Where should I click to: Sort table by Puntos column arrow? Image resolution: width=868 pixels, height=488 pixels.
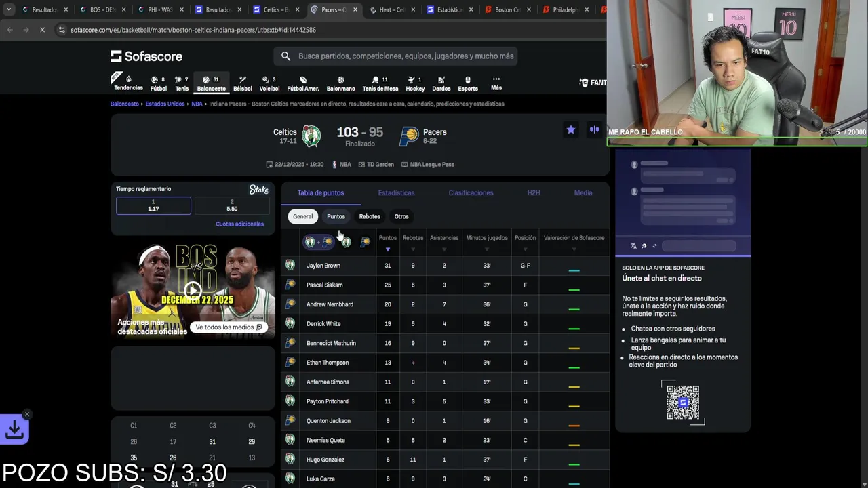388,249
